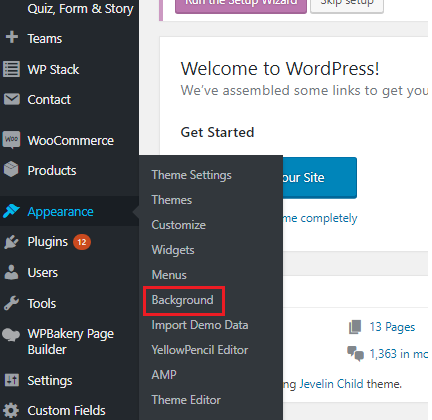This screenshot has height=420, width=432.
Task: Click the Teams plus icon in sidebar
Action: click(x=12, y=37)
